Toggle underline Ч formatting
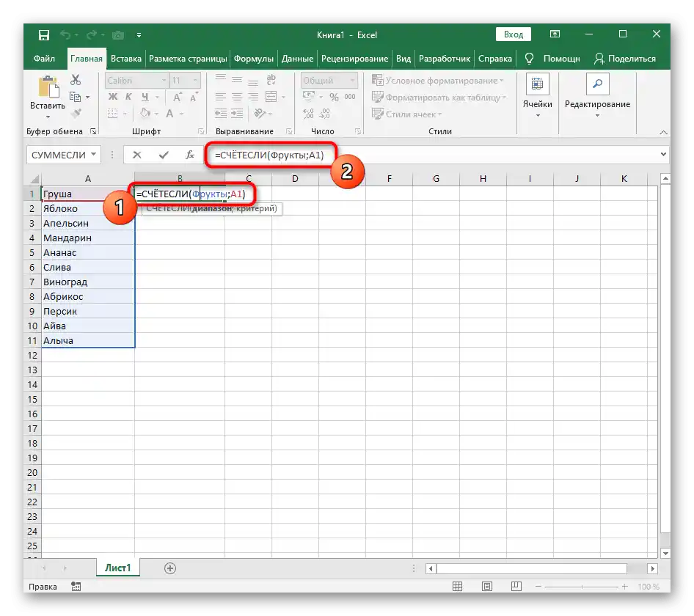This screenshot has width=694, height=616. click(145, 97)
